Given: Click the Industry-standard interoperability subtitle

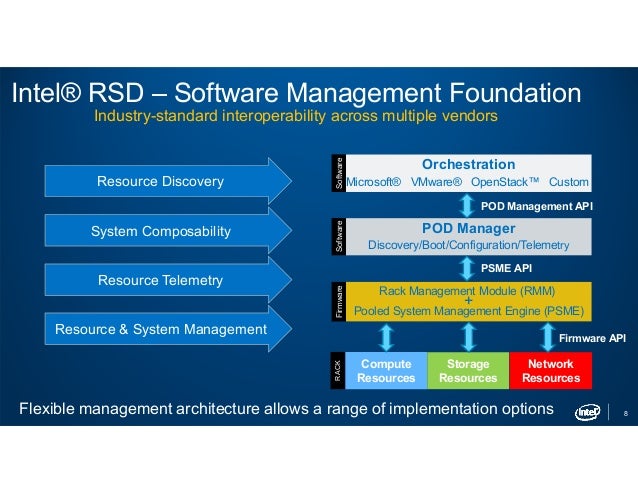Looking at the screenshot, I should pyautogui.click(x=296, y=116).
